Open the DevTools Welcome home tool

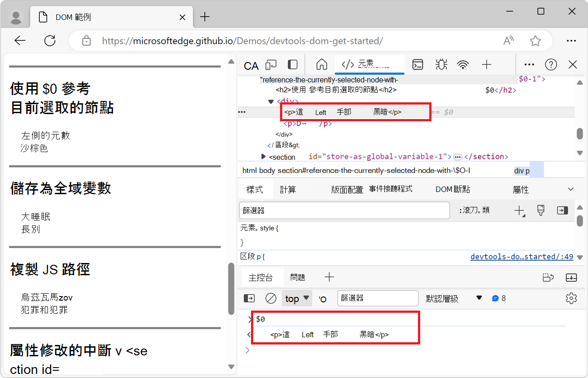pyautogui.click(x=322, y=64)
